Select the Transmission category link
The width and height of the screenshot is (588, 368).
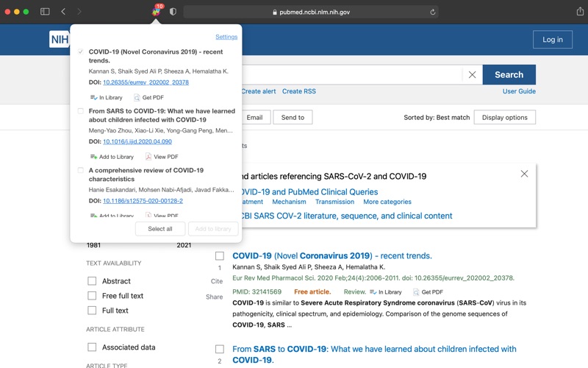pyautogui.click(x=334, y=202)
